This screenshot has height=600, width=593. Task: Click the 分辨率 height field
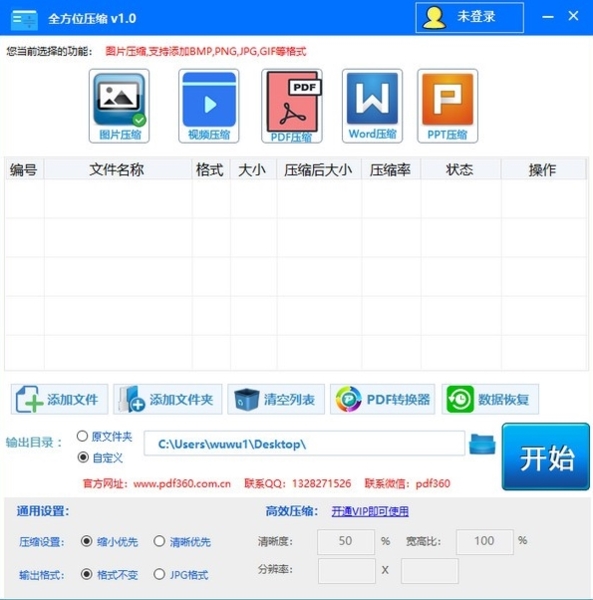coord(430,571)
